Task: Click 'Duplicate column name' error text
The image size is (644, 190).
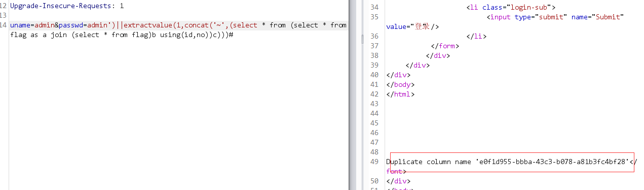Action: pos(429,162)
